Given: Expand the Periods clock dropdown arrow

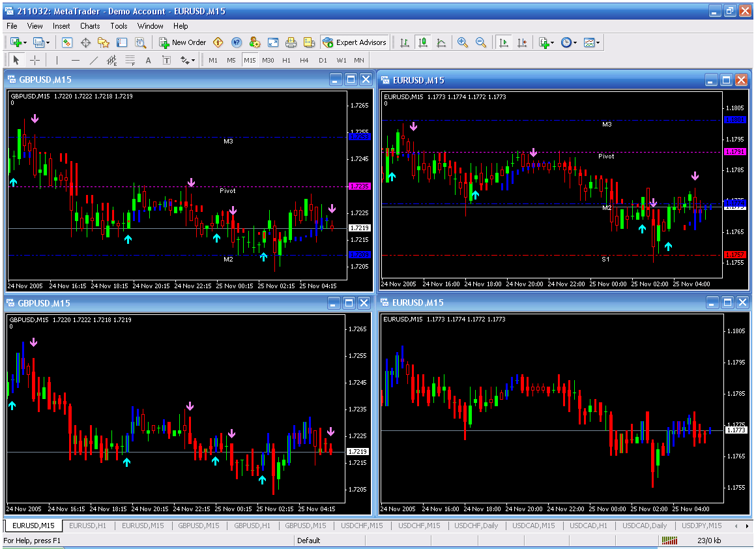Looking at the screenshot, I should coord(575,43).
